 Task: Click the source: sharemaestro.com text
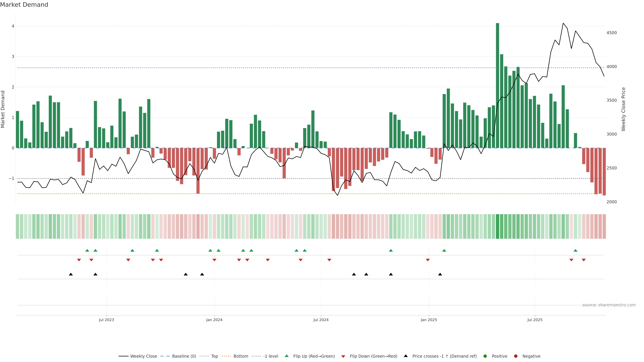609,305
